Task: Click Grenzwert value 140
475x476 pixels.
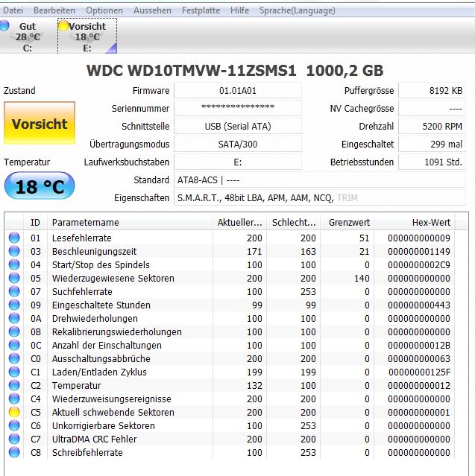Action: 362,278
